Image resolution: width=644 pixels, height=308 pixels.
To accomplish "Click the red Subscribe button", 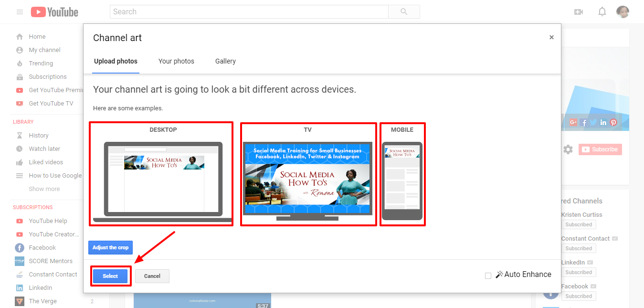I will tap(600, 149).
